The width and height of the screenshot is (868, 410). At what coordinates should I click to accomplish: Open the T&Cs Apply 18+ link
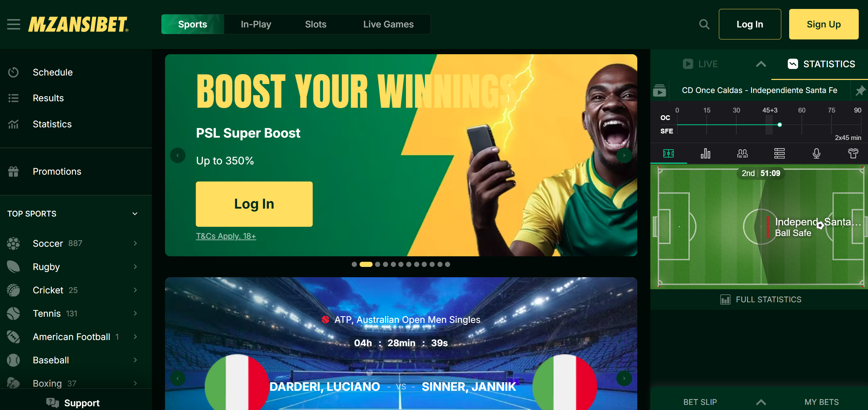[226, 236]
